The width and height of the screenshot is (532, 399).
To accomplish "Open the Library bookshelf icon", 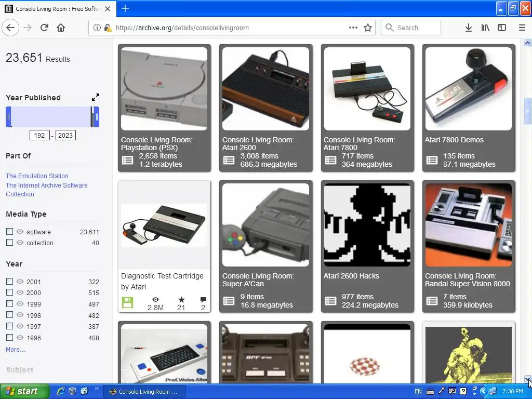I will 485,28.
